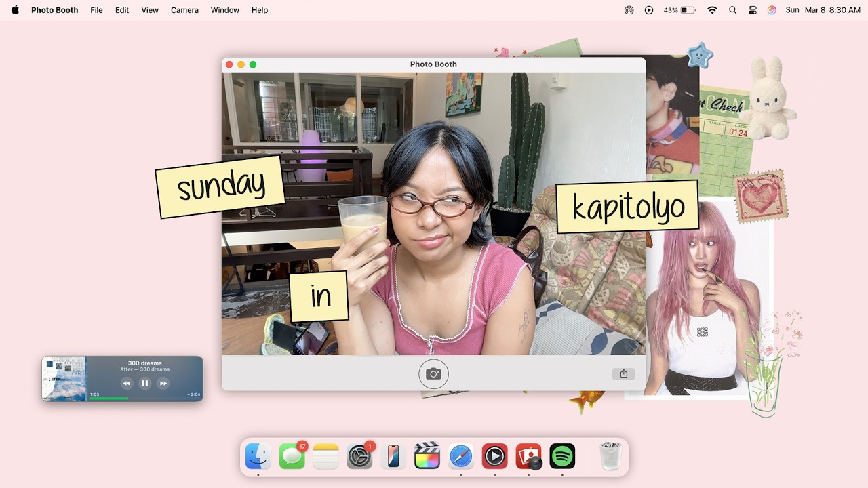Click the date and time clock
The image size is (868, 488).
click(x=823, y=10)
